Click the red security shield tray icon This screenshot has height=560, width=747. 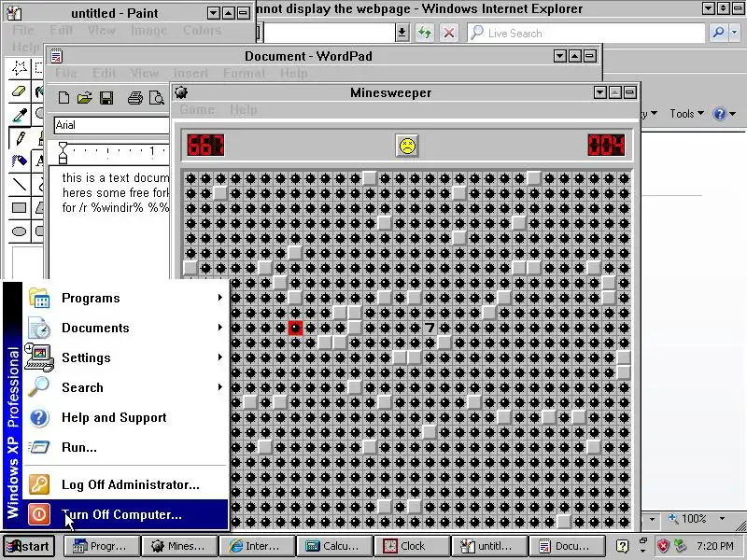[x=663, y=546]
